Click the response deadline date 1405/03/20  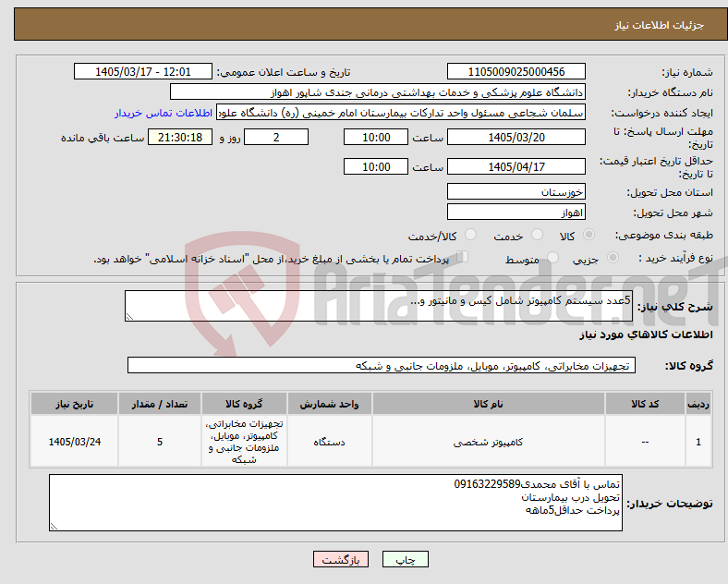(x=516, y=138)
